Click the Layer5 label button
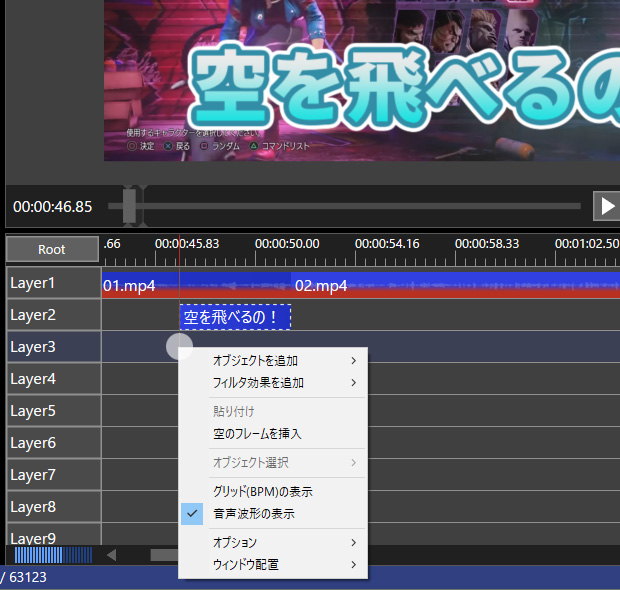Viewport: 620px width, 590px height. (53, 411)
